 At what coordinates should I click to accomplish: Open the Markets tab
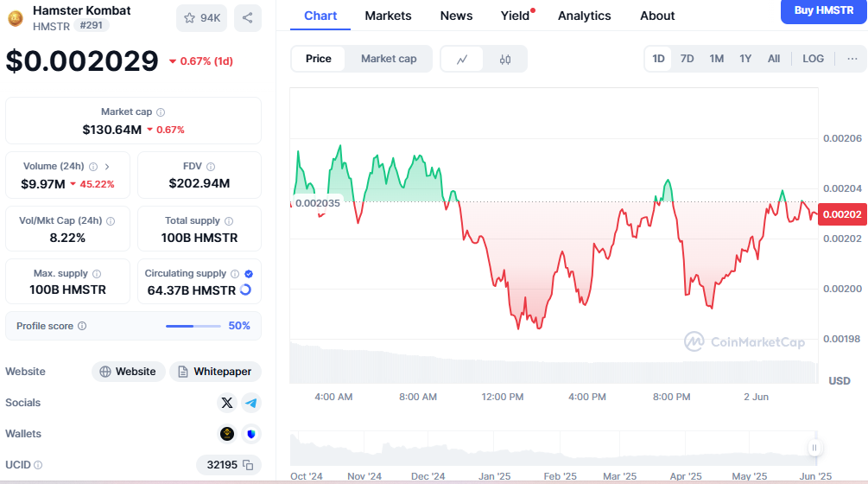point(388,16)
